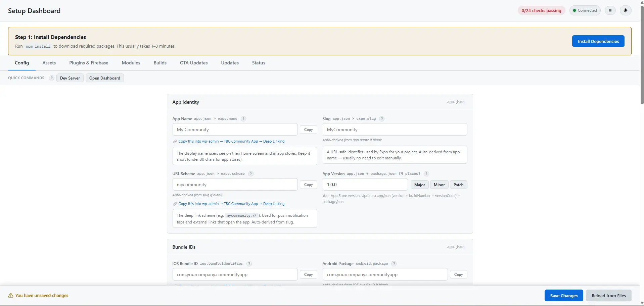Open the OTA Updates tab

pyautogui.click(x=194, y=63)
